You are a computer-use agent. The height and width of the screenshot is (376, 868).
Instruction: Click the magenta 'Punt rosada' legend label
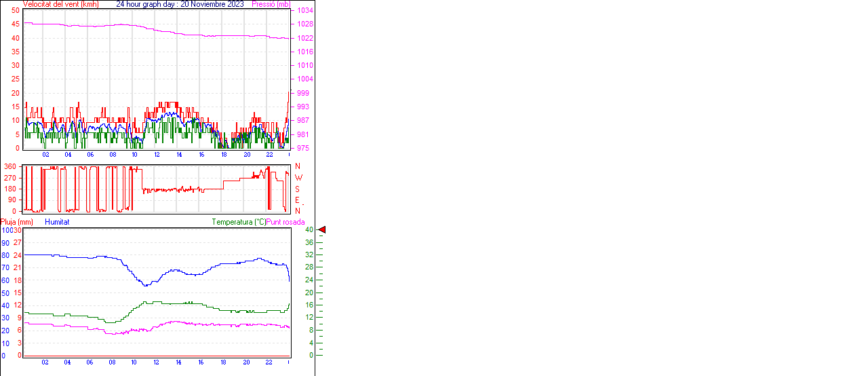[x=285, y=222]
